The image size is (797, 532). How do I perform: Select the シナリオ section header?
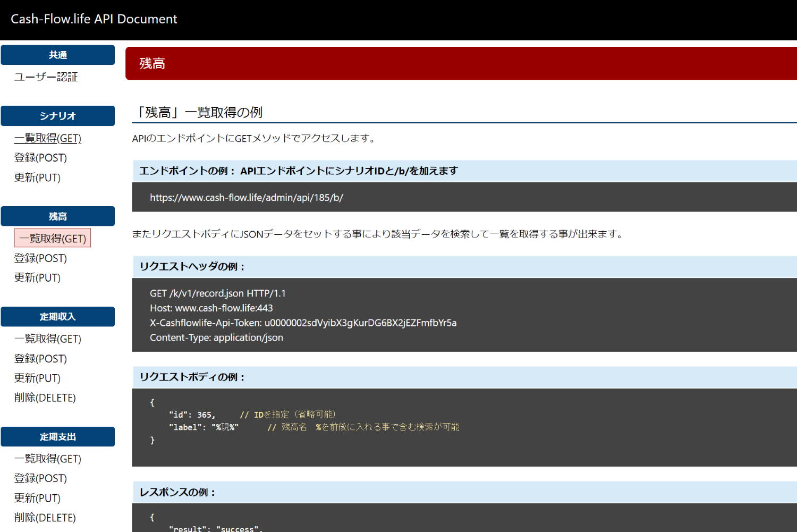(x=58, y=116)
